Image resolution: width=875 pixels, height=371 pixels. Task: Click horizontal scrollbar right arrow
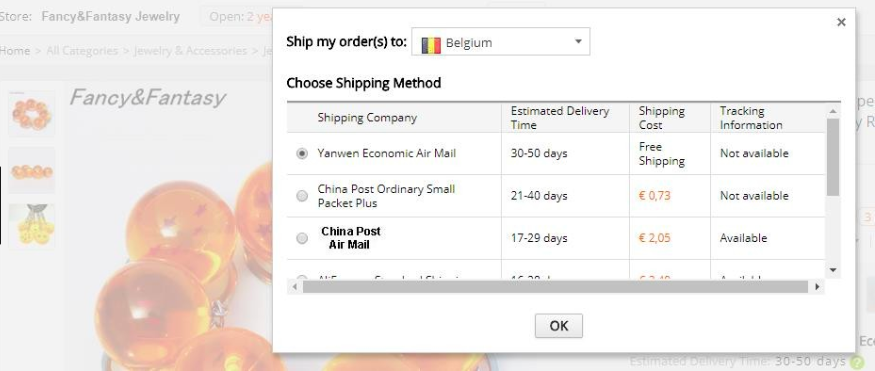click(818, 287)
